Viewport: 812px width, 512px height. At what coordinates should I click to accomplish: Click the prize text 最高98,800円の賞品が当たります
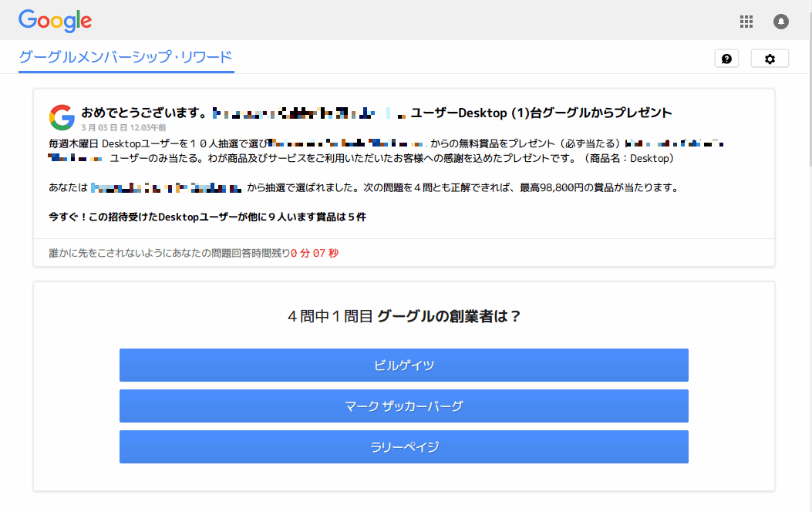[x=599, y=187]
